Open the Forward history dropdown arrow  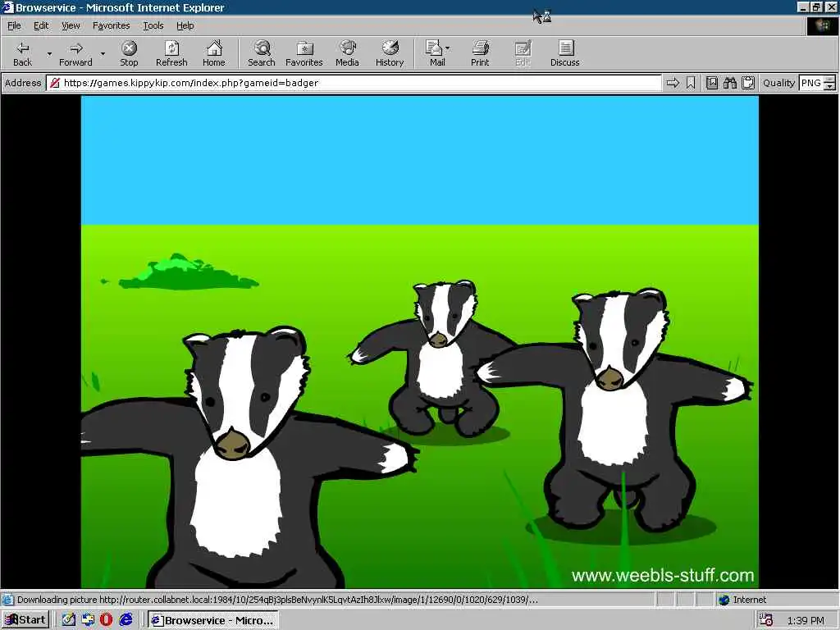coord(103,53)
